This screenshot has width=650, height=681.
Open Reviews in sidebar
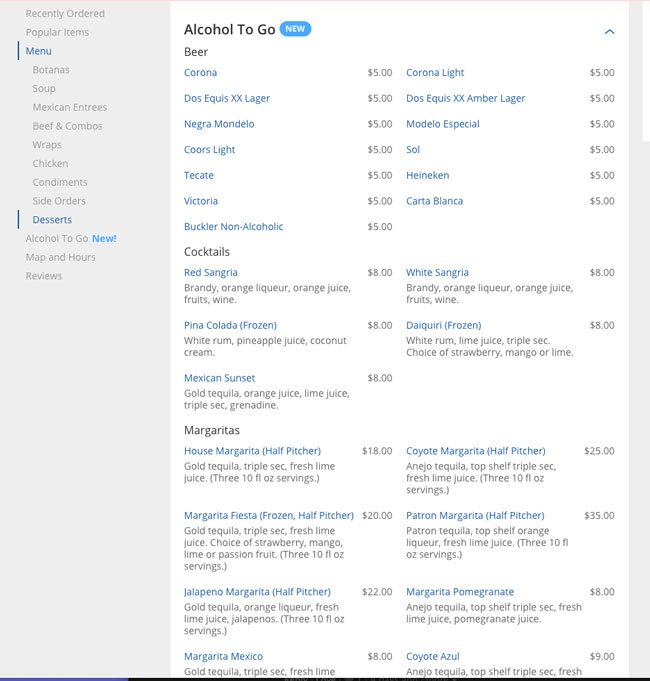[44, 276]
